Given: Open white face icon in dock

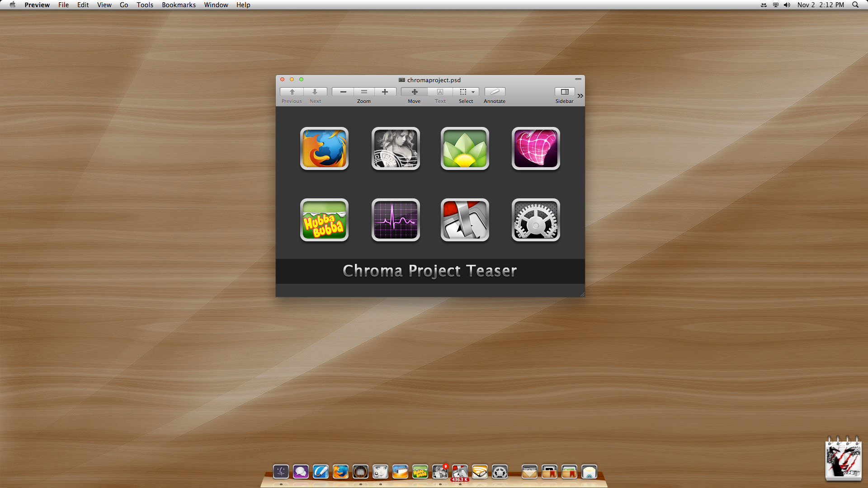Looking at the screenshot, I should (380, 472).
